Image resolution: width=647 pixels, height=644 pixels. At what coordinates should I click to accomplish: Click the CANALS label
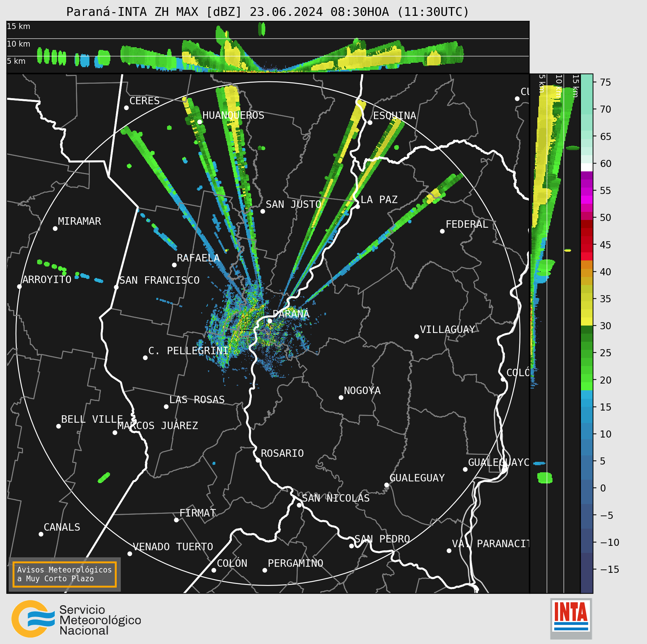tap(62, 527)
